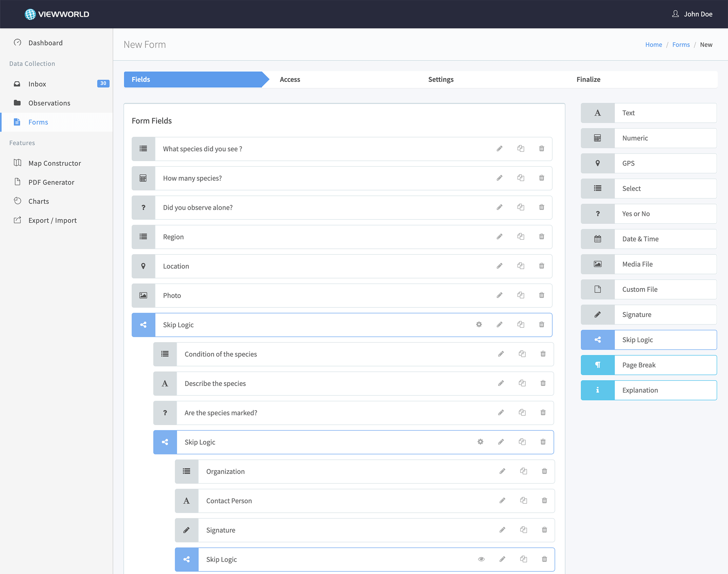The width and height of the screenshot is (728, 574).
Task: Go to the Settings step tab
Action: tap(440, 79)
